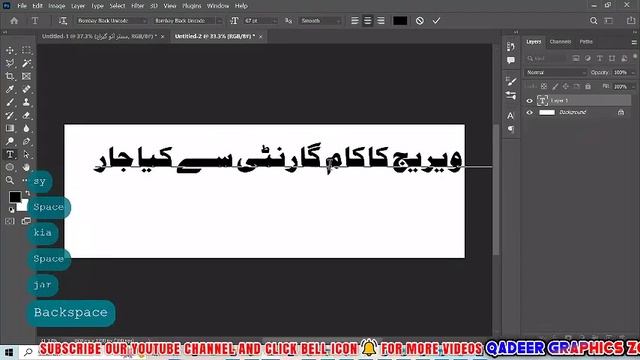
Task: Toggle type layer filter in Layers panel
Action: point(600,58)
